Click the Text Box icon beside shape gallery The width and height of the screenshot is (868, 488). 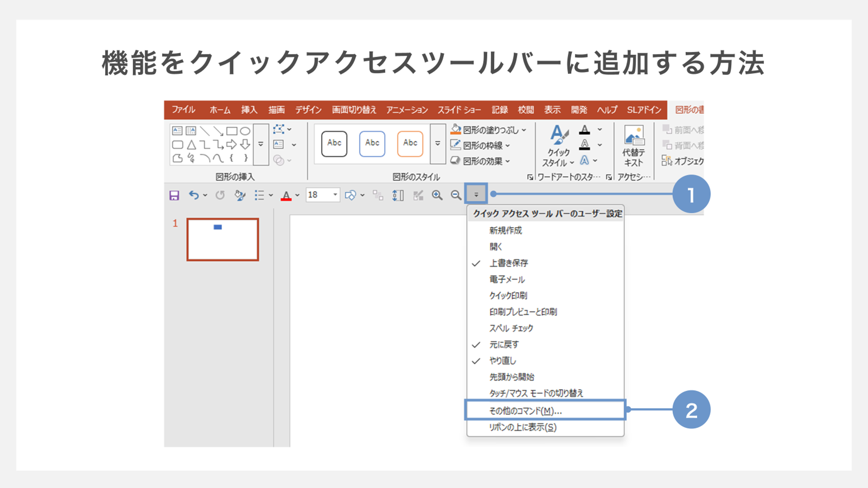tap(278, 144)
